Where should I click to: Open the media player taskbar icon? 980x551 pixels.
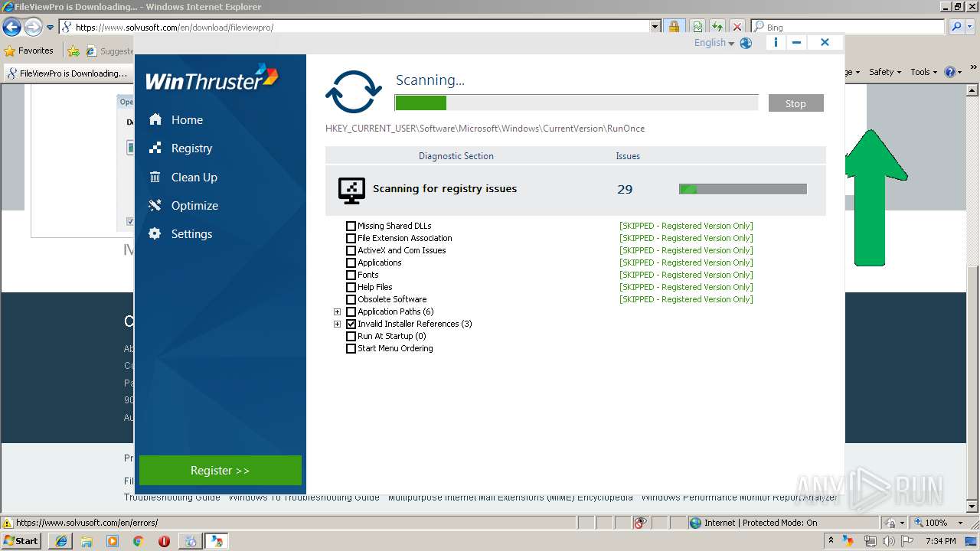(x=113, y=541)
